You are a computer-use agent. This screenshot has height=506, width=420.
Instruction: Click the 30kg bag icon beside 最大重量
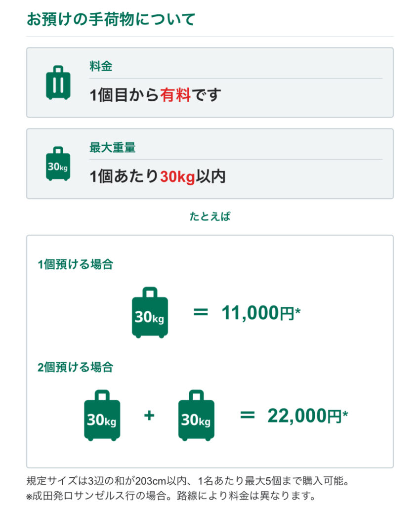click(58, 164)
